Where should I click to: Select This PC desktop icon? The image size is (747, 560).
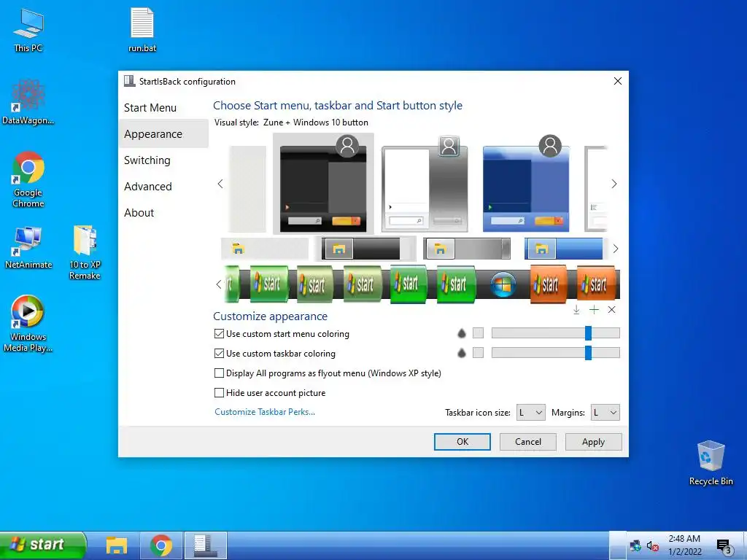(x=28, y=30)
